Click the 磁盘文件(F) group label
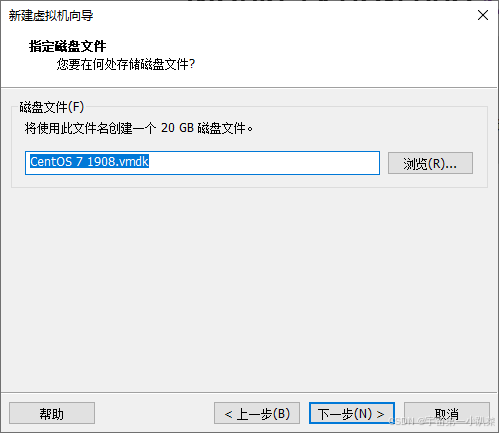This screenshot has height=433, width=499. tap(52, 107)
